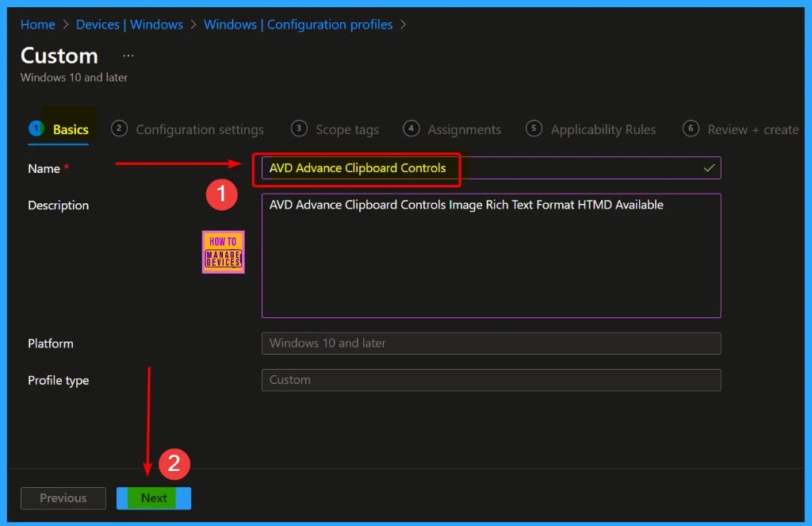Click the Profile type field label
This screenshot has height=526, width=812.
tap(59, 380)
